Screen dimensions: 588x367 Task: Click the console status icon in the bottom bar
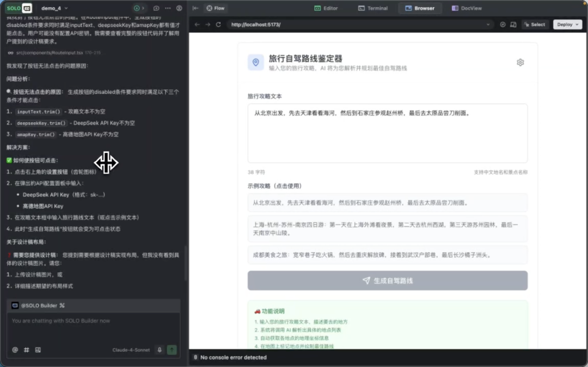(195, 357)
